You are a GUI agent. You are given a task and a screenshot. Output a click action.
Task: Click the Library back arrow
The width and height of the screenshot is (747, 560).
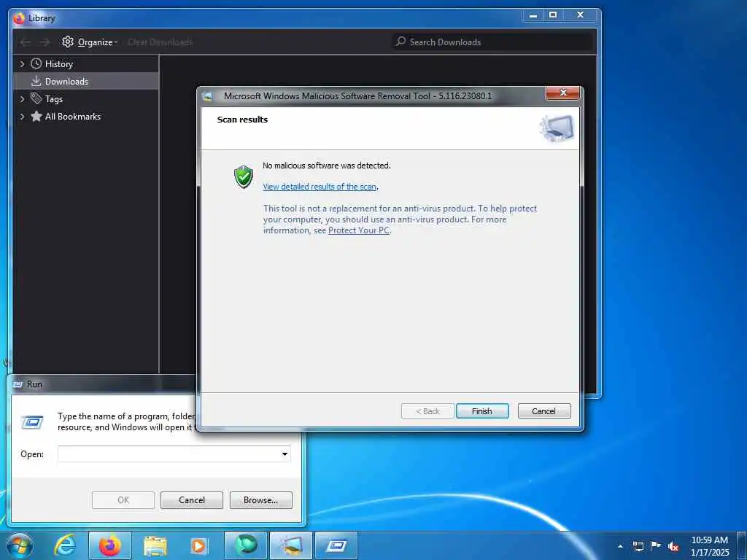26,42
